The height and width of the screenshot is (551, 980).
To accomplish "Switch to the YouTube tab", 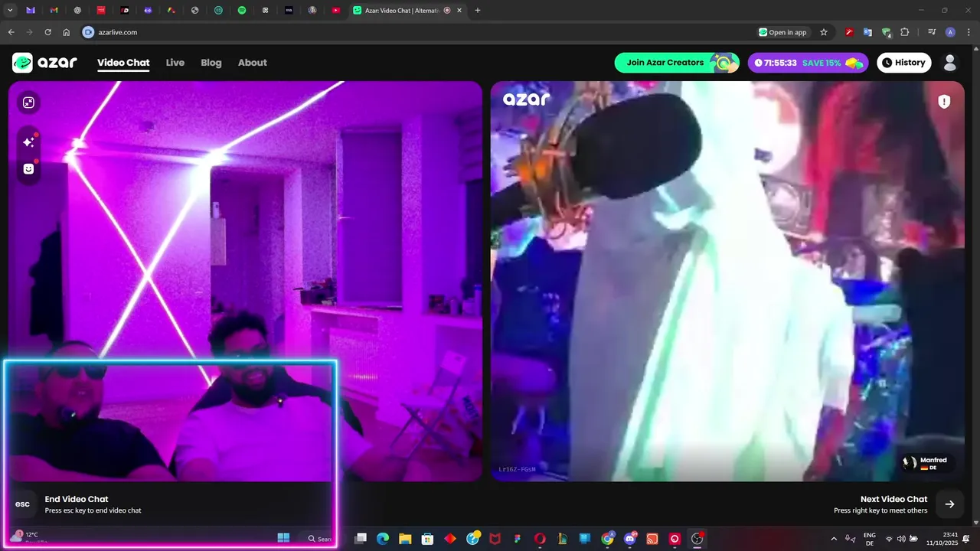I will point(336,11).
